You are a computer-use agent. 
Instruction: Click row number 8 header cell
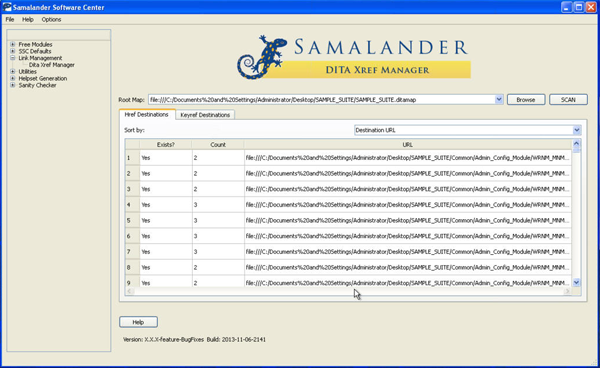pyautogui.click(x=132, y=267)
